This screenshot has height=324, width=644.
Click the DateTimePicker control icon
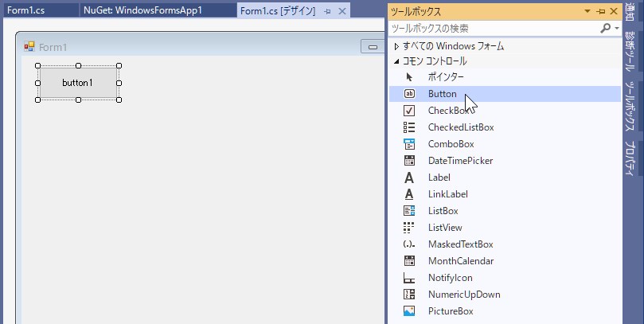pyautogui.click(x=409, y=161)
